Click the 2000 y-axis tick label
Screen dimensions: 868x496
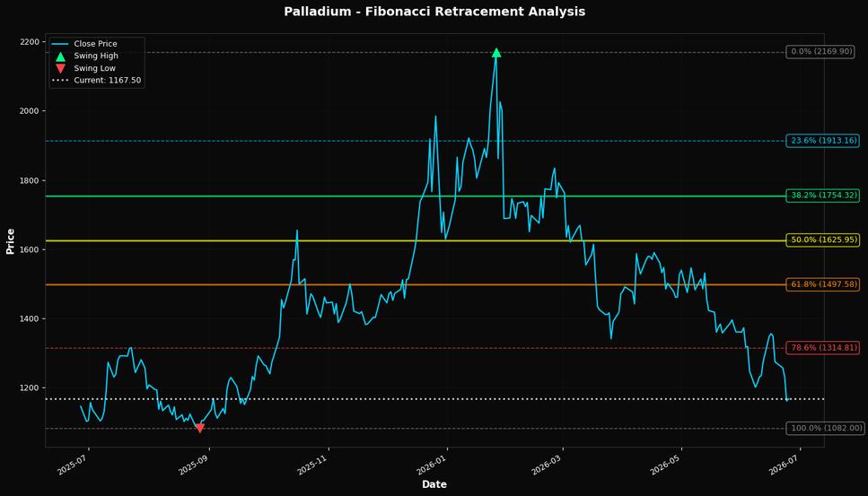pyautogui.click(x=30, y=111)
